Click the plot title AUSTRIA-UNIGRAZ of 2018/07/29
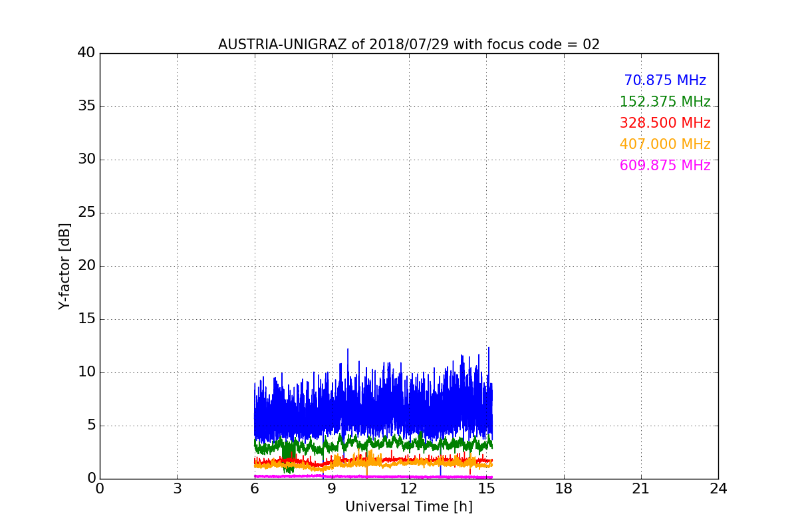Image resolution: width=798 pixels, height=532 pixels. [409, 45]
